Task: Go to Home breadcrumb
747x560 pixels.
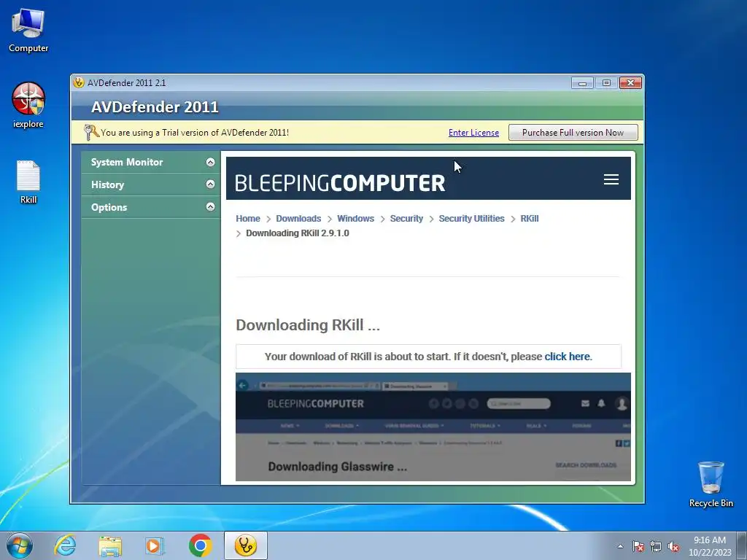Action: coord(248,219)
